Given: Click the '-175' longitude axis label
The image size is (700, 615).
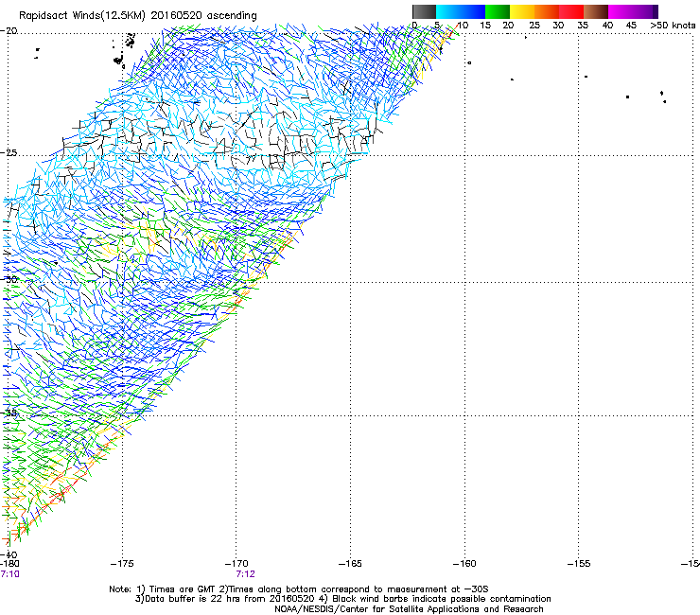Looking at the screenshot, I should [x=122, y=564].
